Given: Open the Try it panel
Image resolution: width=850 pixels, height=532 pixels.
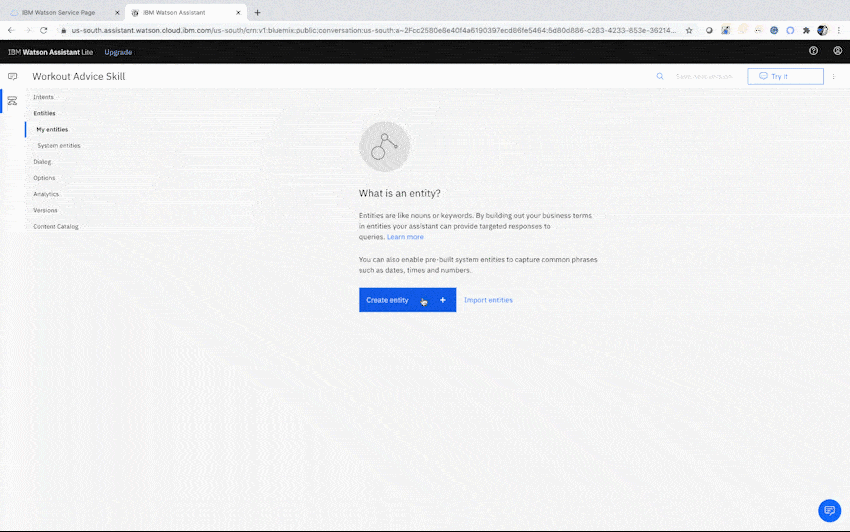Looking at the screenshot, I should pyautogui.click(x=785, y=76).
